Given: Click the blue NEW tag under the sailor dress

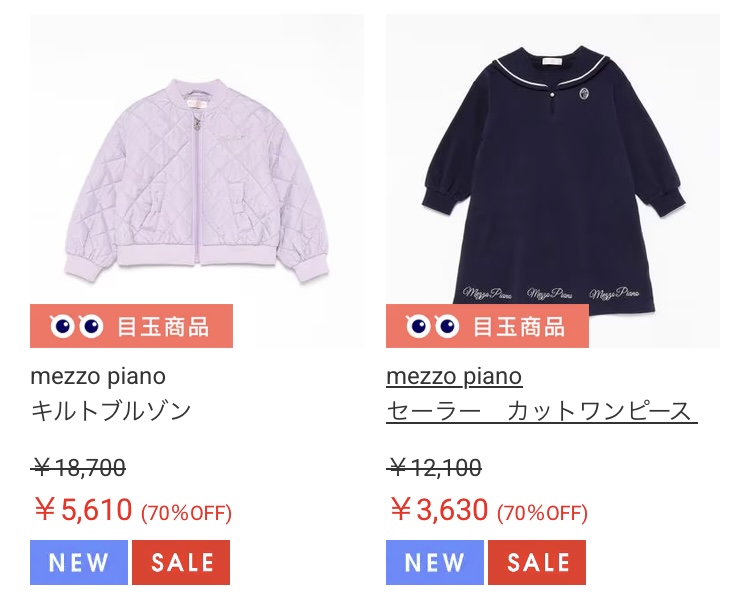Looking at the screenshot, I should (435, 562).
